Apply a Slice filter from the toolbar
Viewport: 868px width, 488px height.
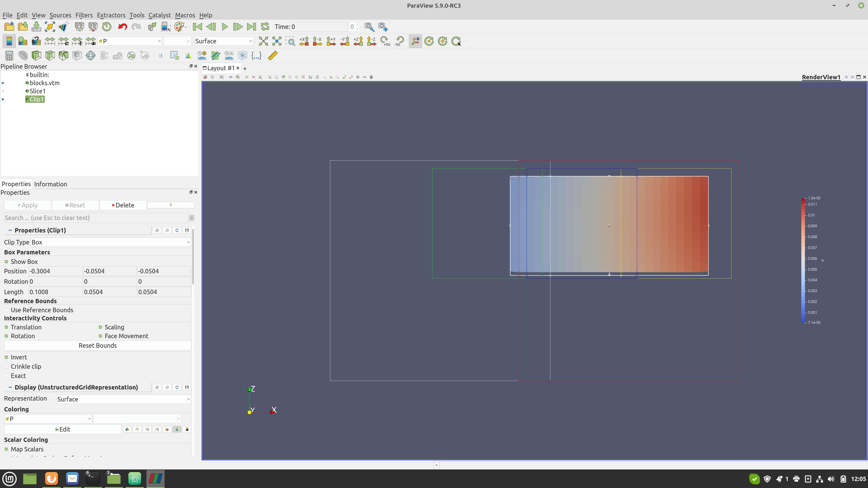[50, 56]
